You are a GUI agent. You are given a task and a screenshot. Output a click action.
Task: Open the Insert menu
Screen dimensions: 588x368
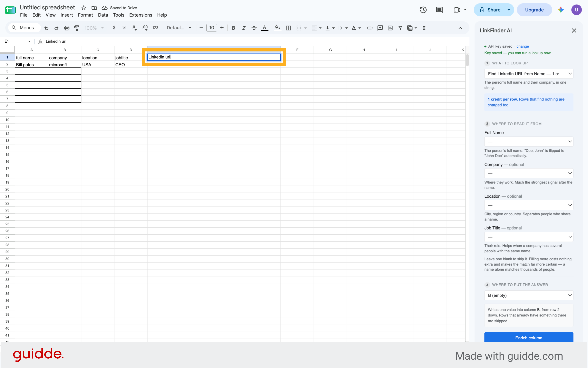(x=67, y=15)
